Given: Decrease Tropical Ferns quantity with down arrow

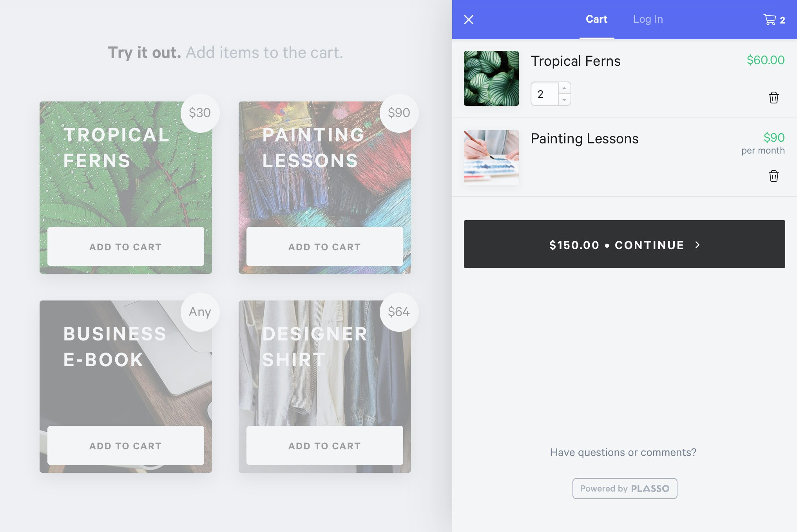Looking at the screenshot, I should tap(564, 100).
